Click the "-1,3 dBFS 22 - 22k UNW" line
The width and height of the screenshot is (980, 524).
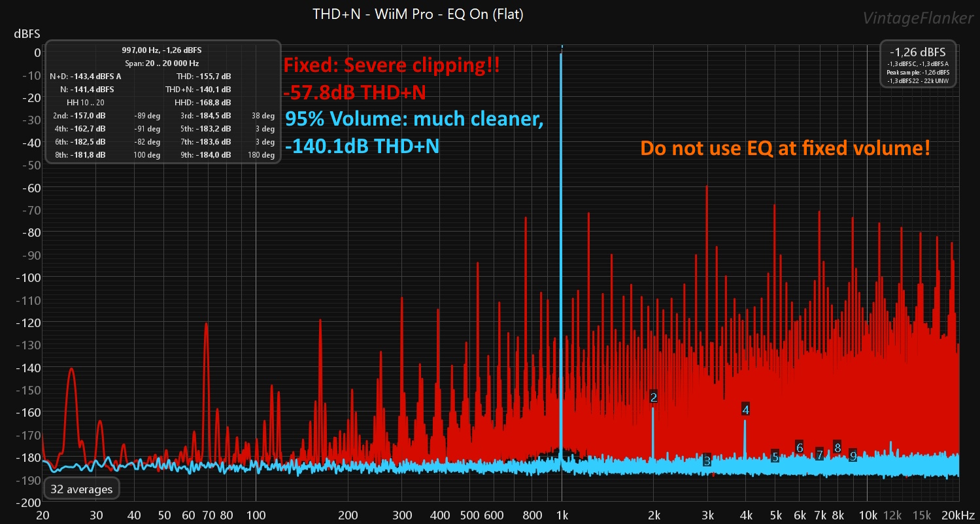coord(918,80)
